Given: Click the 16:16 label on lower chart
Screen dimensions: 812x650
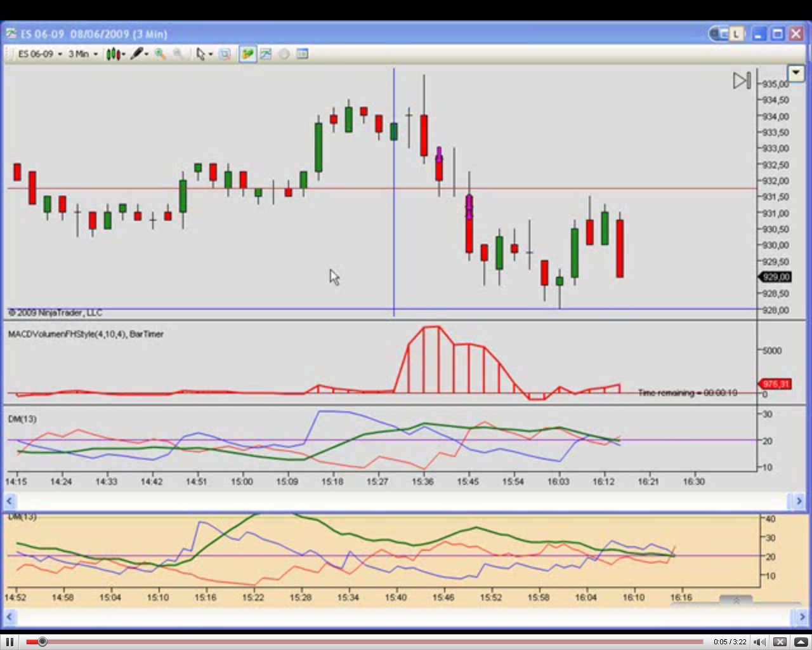Looking at the screenshot, I should point(681,597).
